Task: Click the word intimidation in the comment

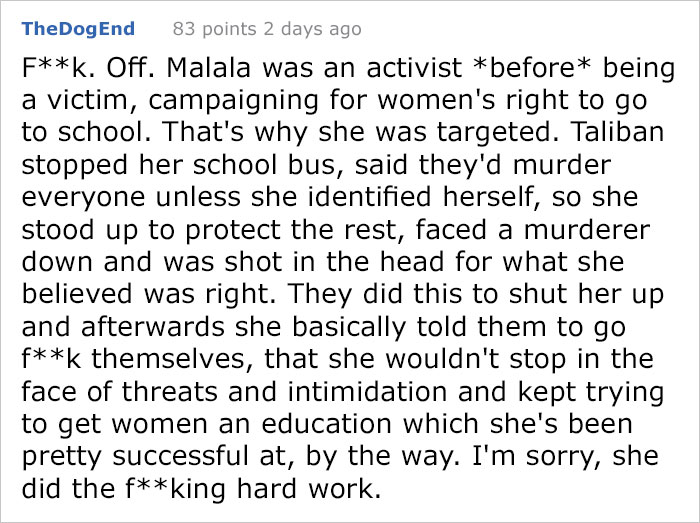Action: coord(367,391)
